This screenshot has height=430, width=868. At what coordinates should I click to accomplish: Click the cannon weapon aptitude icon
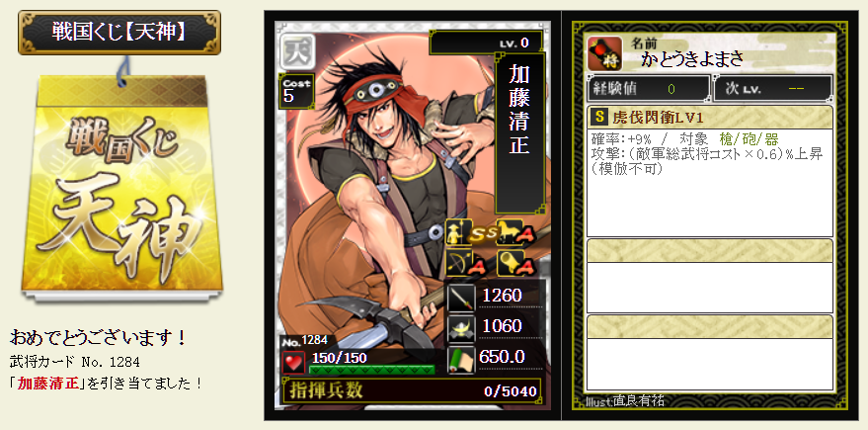point(509,263)
